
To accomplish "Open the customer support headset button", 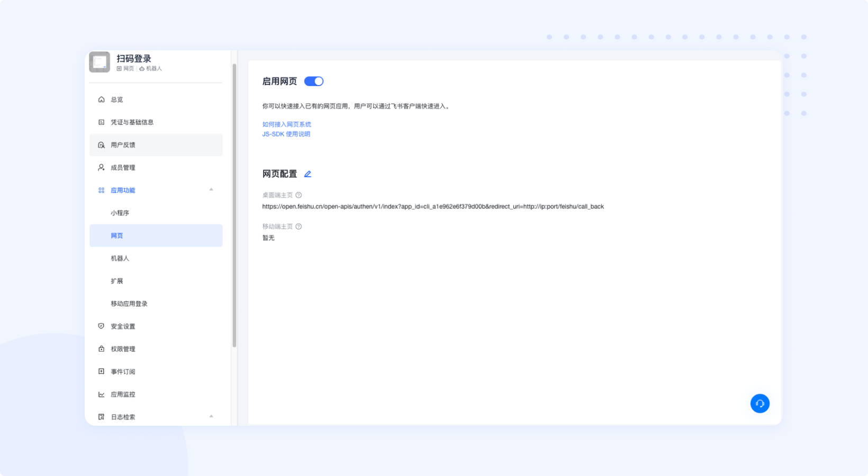I will pyautogui.click(x=759, y=404).
